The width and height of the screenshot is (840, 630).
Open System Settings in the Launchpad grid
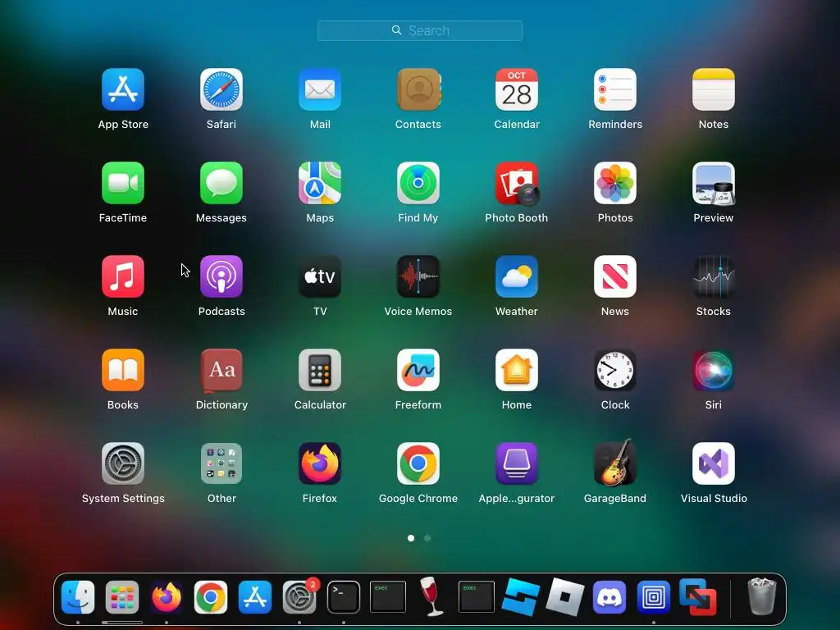tap(123, 463)
